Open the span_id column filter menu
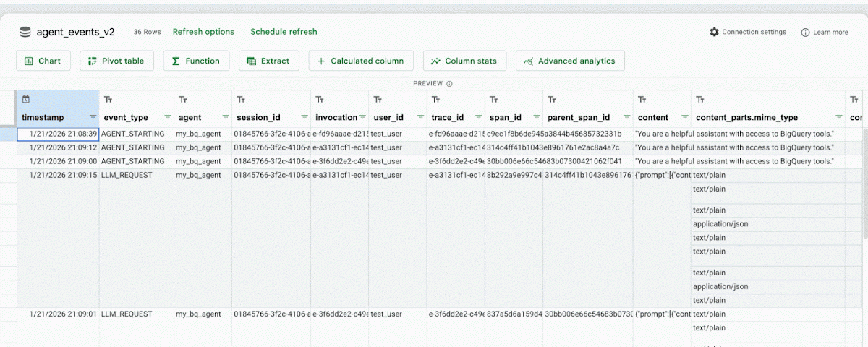The width and height of the screenshot is (868, 347). pyautogui.click(x=537, y=117)
